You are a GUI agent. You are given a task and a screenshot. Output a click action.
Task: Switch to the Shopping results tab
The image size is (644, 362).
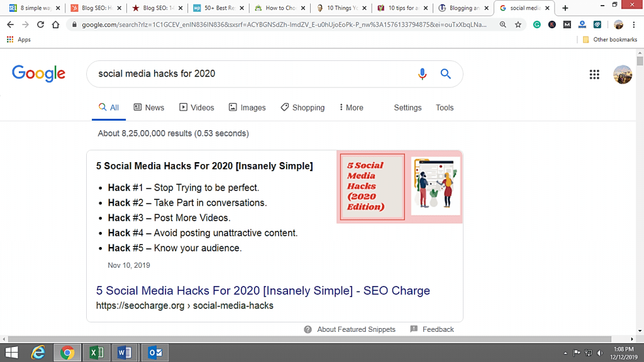pyautogui.click(x=303, y=107)
